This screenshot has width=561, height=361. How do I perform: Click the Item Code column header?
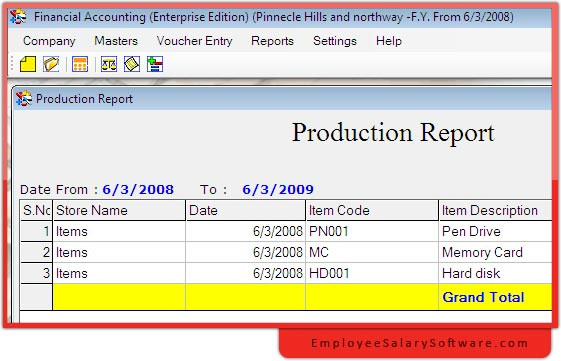(372, 210)
